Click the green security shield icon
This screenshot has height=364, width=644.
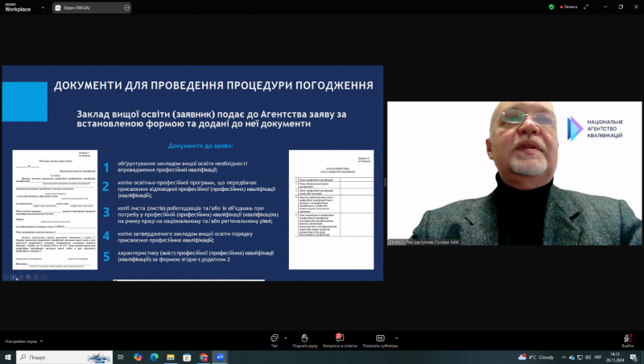point(551,6)
